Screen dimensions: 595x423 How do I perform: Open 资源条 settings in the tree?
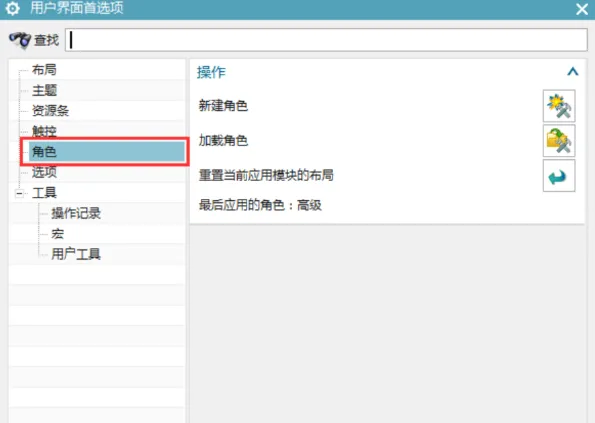click(50, 111)
